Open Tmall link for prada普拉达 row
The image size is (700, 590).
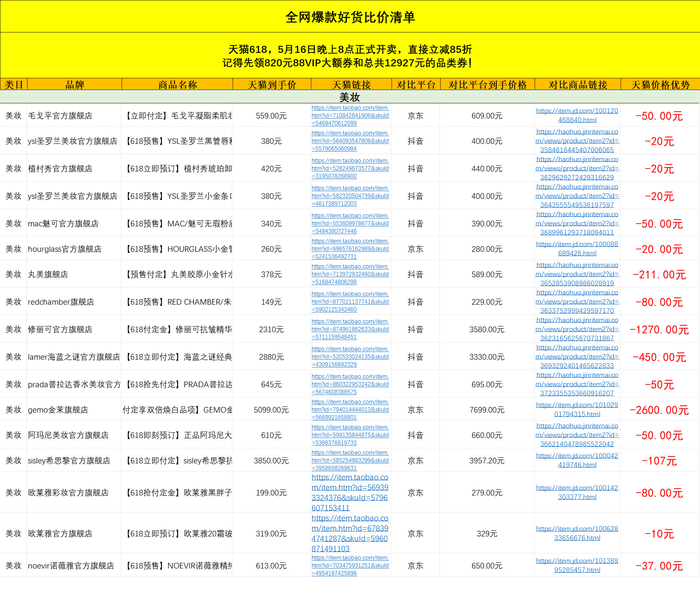pyautogui.click(x=350, y=384)
